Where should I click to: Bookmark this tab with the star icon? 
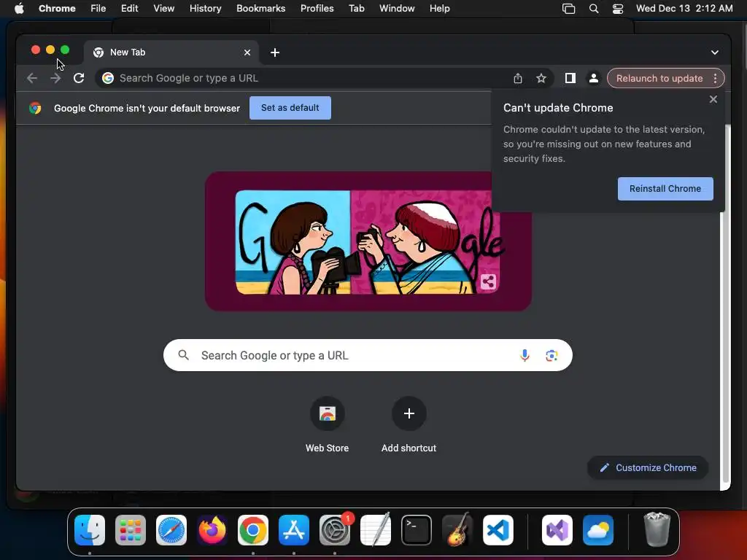point(541,78)
